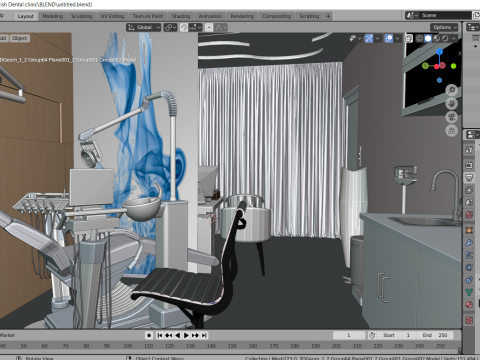Click the zoom view magnifier gizmo
Viewport: 480px width, 360px height.
(452, 90)
